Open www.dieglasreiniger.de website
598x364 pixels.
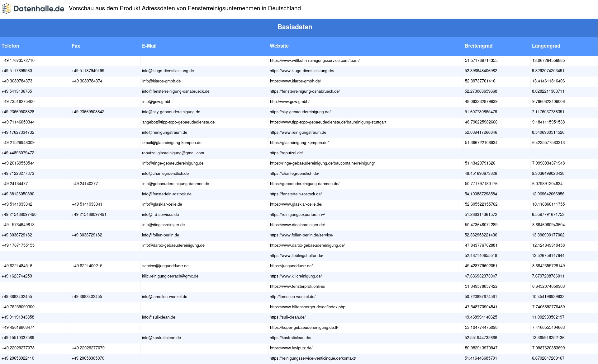(x=297, y=225)
